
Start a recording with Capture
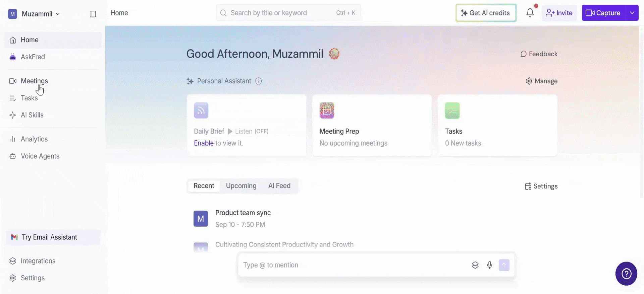coord(603,13)
